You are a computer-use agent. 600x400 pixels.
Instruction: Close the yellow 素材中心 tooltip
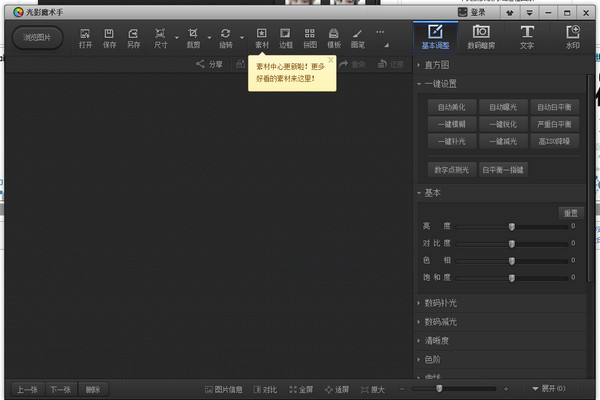tap(330, 60)
